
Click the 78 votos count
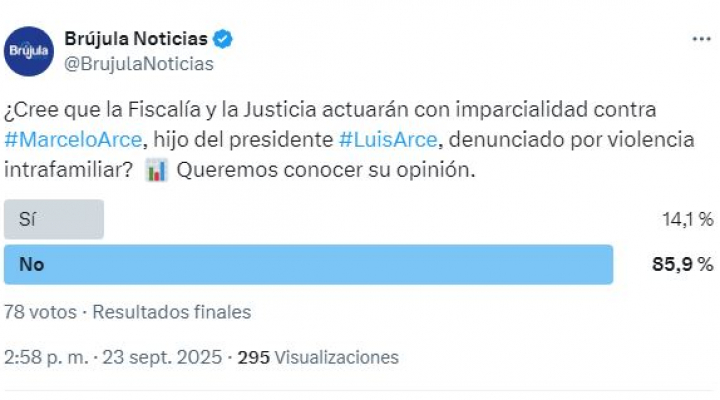point(40,312)
